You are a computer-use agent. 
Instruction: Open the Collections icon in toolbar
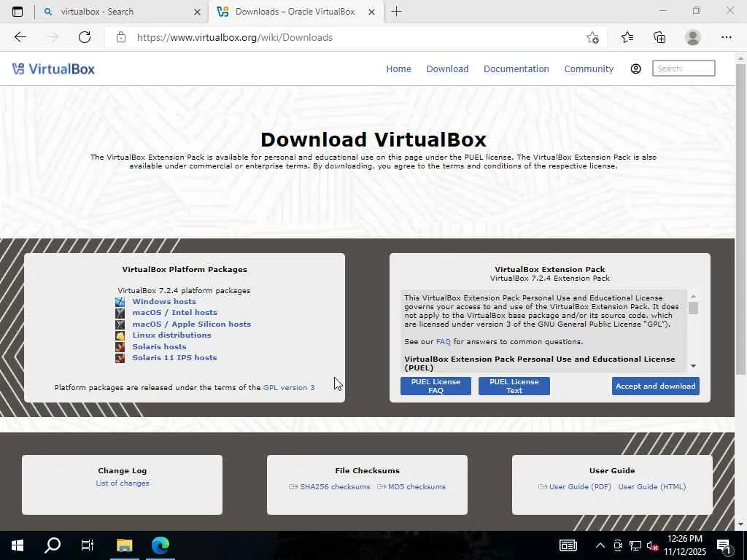[x=659, y=37]
